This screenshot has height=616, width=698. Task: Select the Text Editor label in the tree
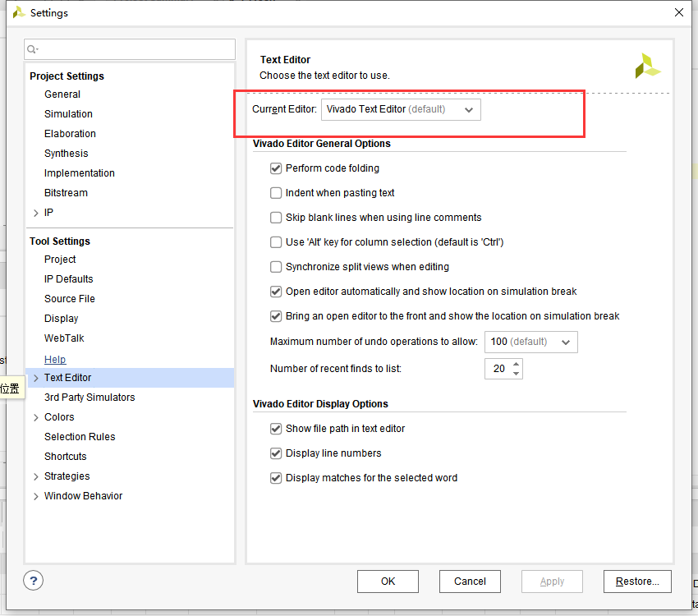(x=67, y=378)
